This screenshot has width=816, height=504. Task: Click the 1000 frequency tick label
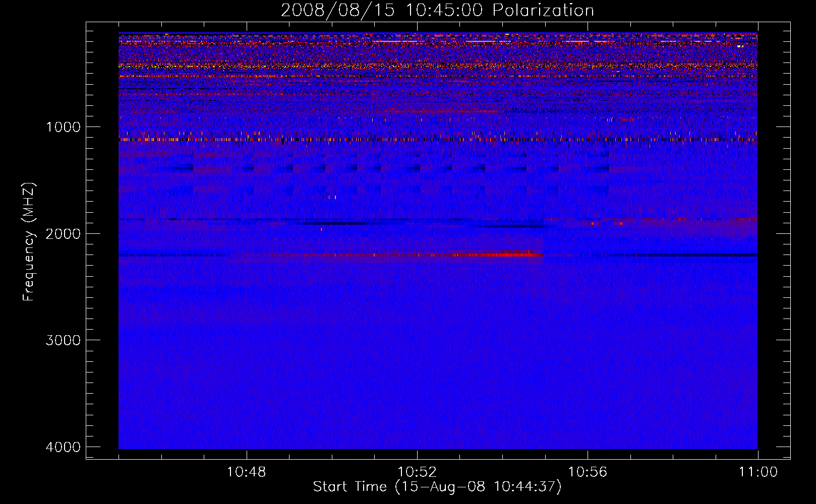(63, 127)
